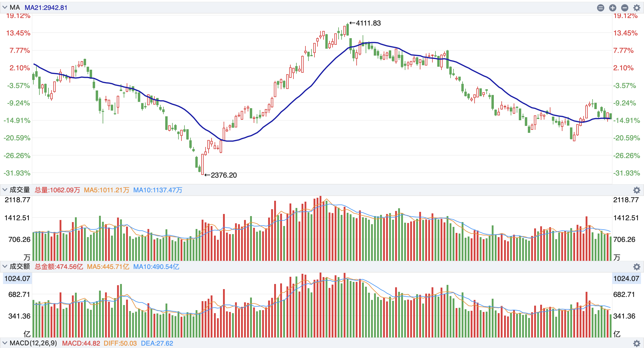Click the equals-sign reset icon in MA header
The height and width of the screenshot is (348, 644).
pos(600,8)
